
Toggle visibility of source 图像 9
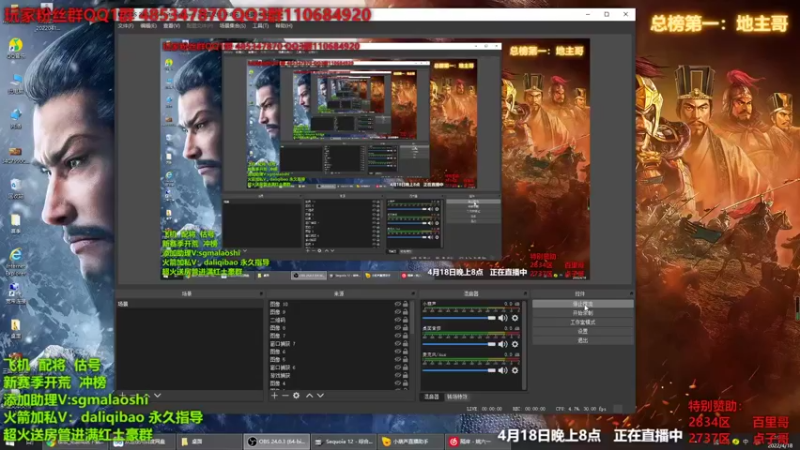[397, 312]
